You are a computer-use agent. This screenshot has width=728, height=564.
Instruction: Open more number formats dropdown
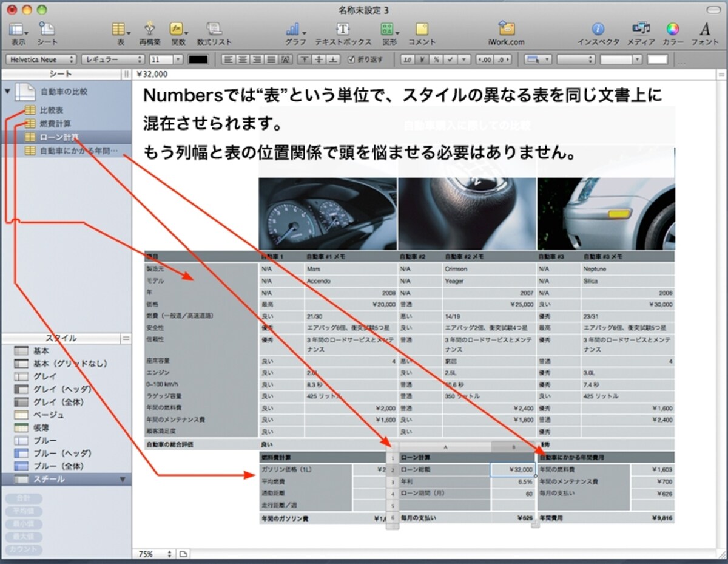pos(464,59)
